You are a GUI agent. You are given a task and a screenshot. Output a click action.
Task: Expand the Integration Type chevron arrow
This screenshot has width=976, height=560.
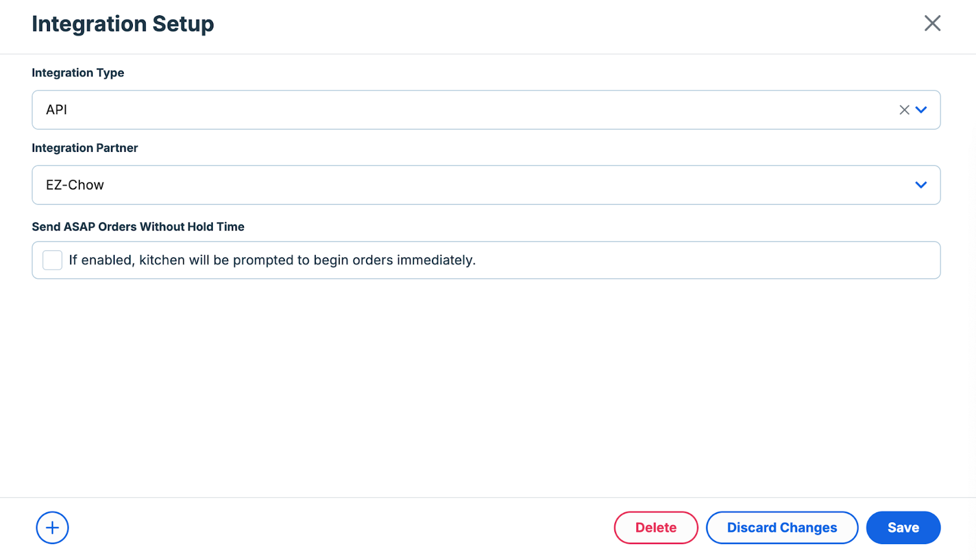(921, 110)
